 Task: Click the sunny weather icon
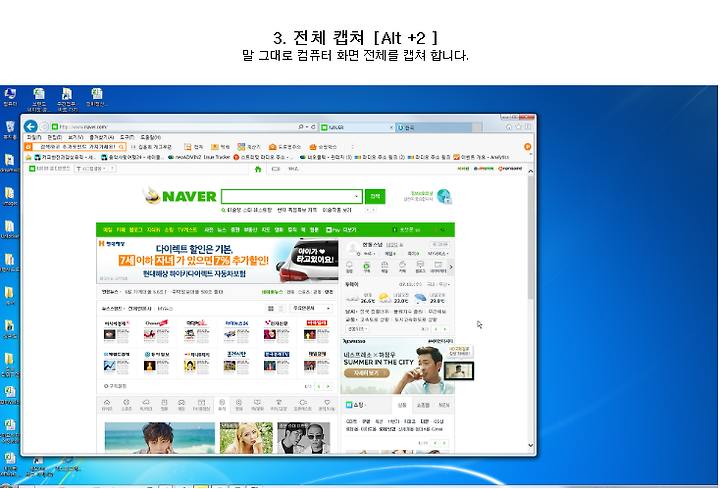coord(385,298)
